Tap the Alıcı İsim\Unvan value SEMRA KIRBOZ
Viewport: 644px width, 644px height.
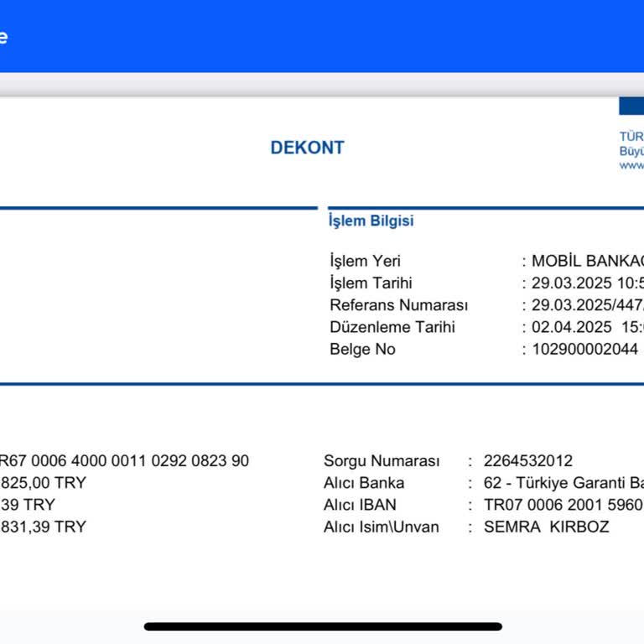(x=546, y=527)
